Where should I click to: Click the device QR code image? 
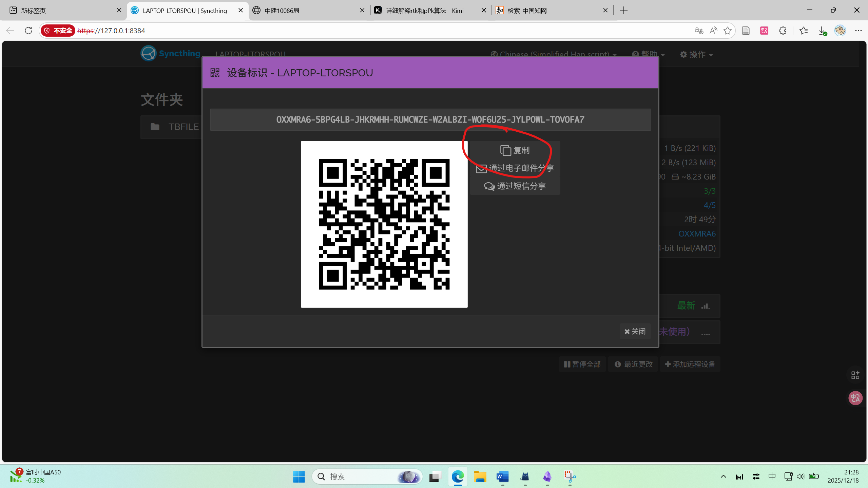click(384, 224)
